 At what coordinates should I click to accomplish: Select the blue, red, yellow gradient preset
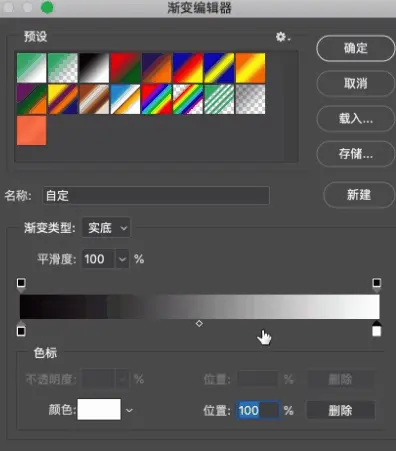[188, 68]
